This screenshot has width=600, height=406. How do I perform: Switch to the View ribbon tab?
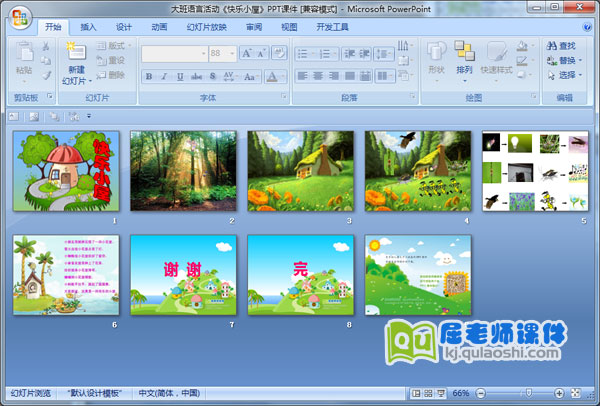[289, 27]
